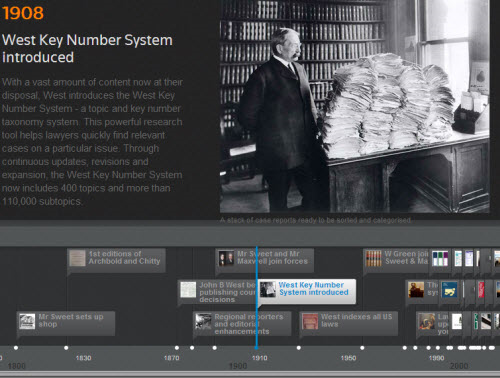The width and height of the screenshot is (500, 378).
Task: Click the timeline dot for 'West indexes all US laws'
Action: [299, 348]
